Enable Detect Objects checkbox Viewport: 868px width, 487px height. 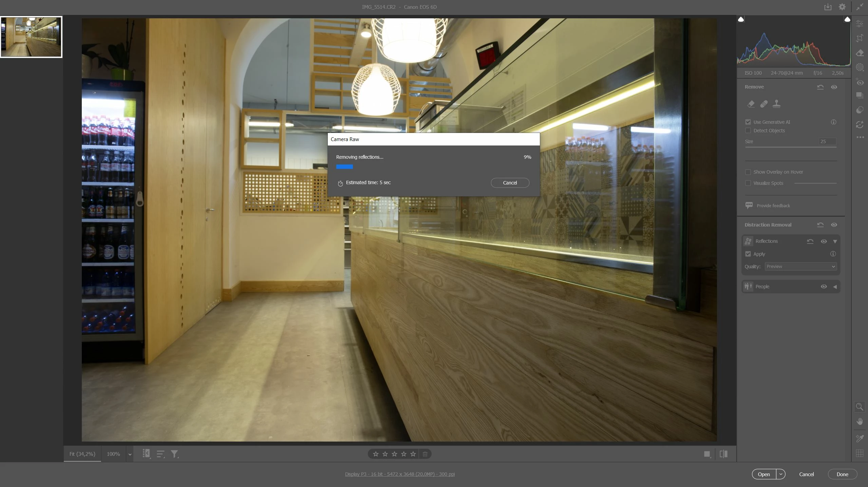[x=748, y=131]
